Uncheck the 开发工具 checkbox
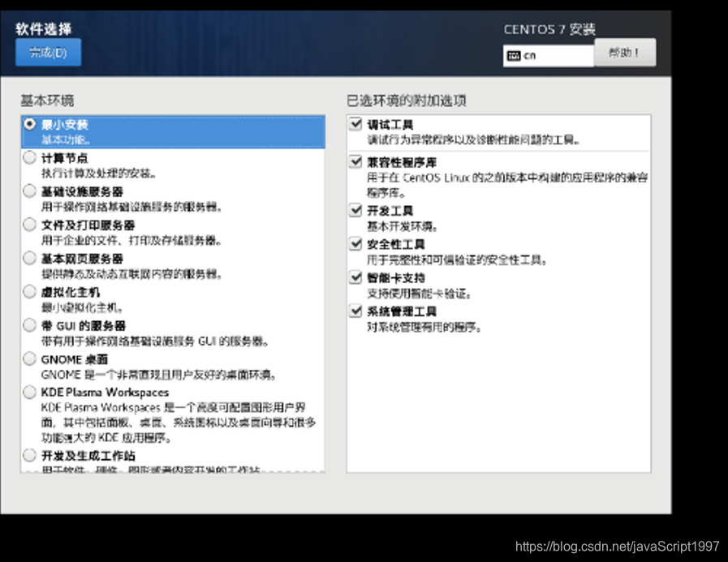This screenshot has width=728, height=562. [x=355, y=210]
